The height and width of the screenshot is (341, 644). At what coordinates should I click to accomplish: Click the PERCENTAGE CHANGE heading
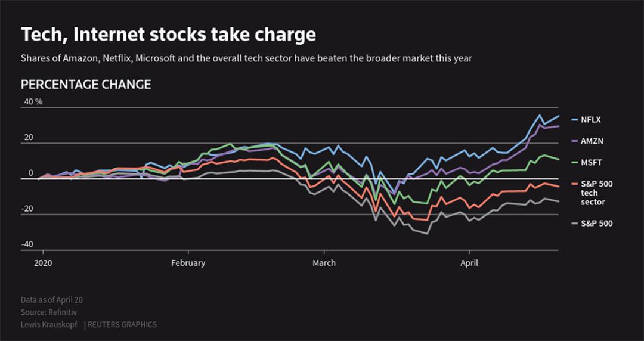[86, 85]
